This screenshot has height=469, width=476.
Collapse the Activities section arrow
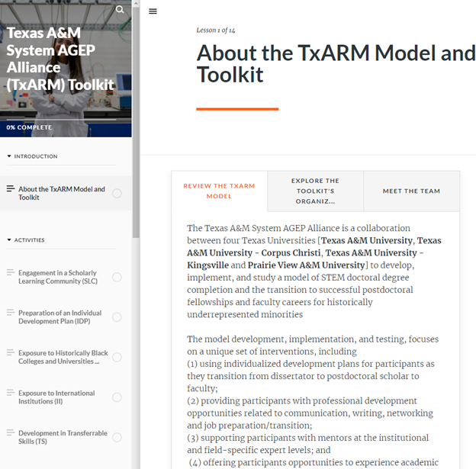point(9,240)
